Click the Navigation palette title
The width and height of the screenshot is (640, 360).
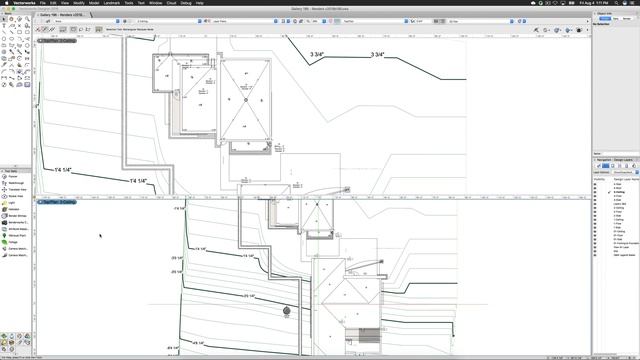coord(603,160)
